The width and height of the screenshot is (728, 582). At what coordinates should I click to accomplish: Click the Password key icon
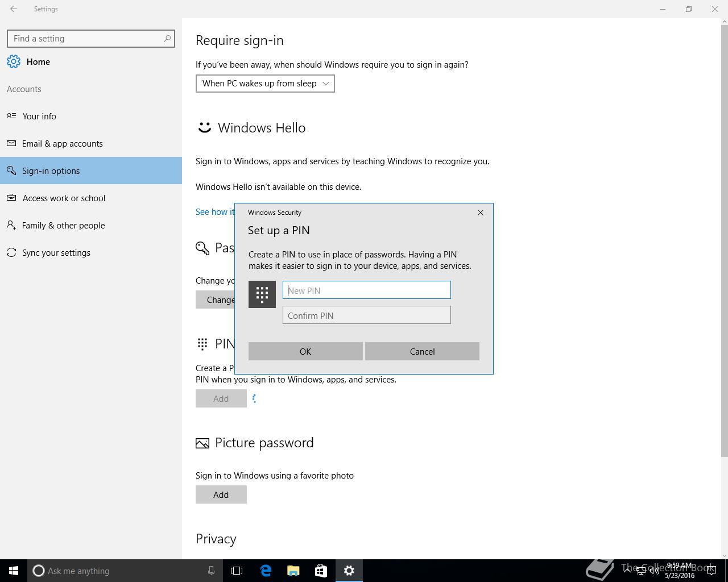coord(202,248)
